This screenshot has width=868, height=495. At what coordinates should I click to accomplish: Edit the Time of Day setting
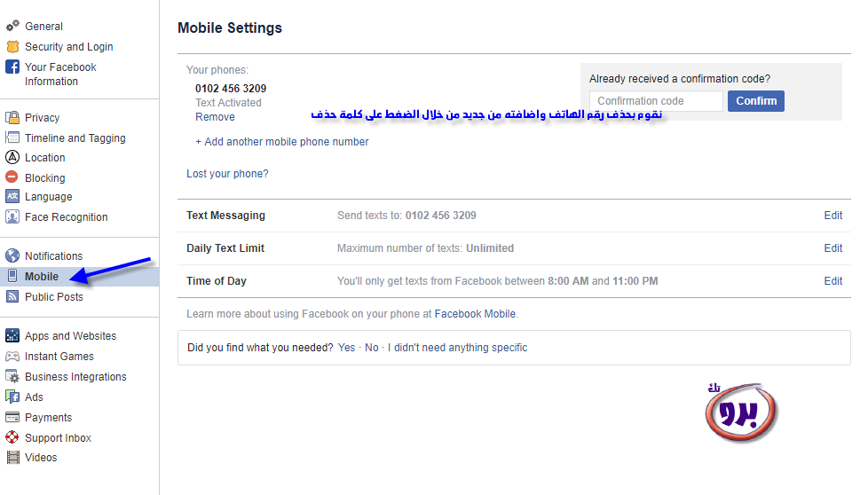[x=832, y=281]
